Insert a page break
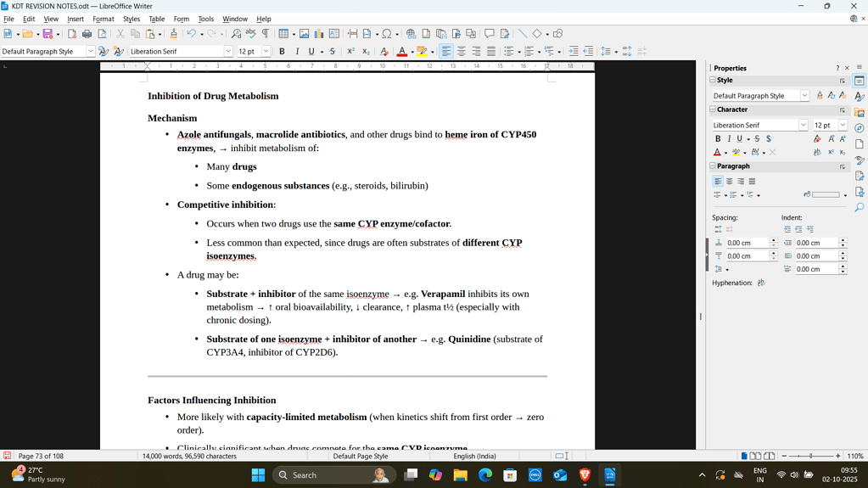 coord(352,34)
